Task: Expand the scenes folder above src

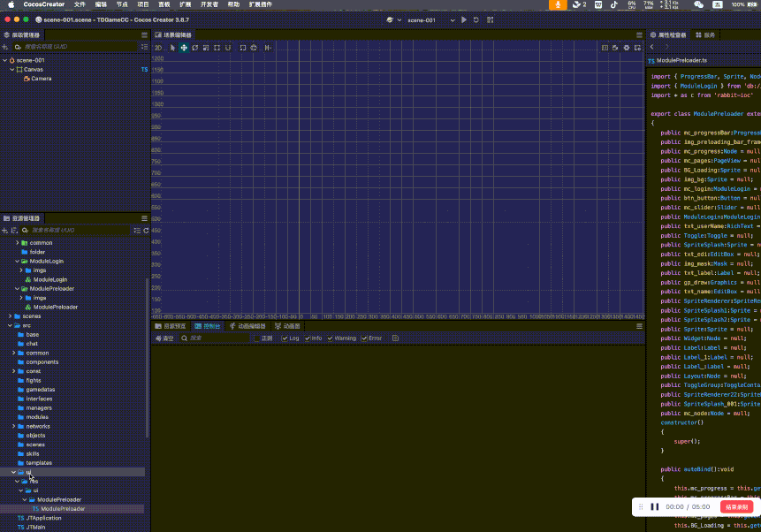Action: [11, 316]
